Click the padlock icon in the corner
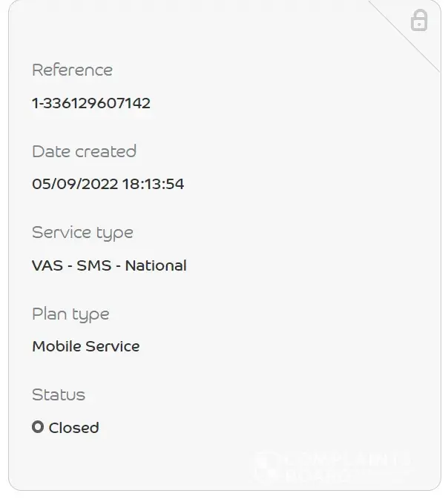 [419, 20]
